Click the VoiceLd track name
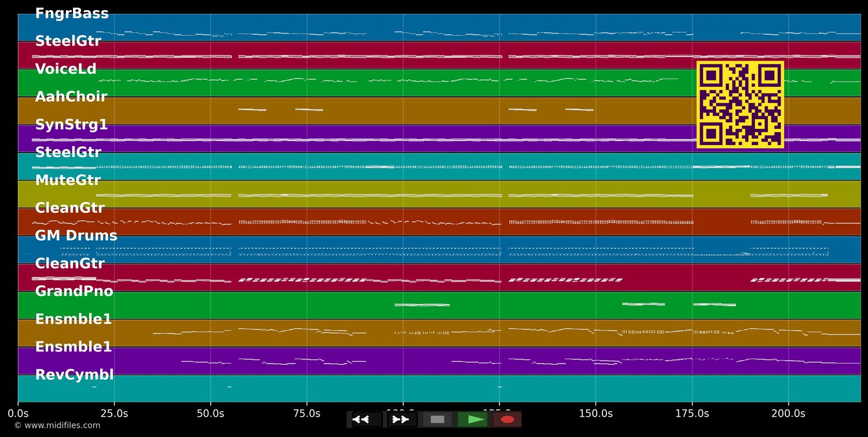The image size is (868, 437). point(65,69)
